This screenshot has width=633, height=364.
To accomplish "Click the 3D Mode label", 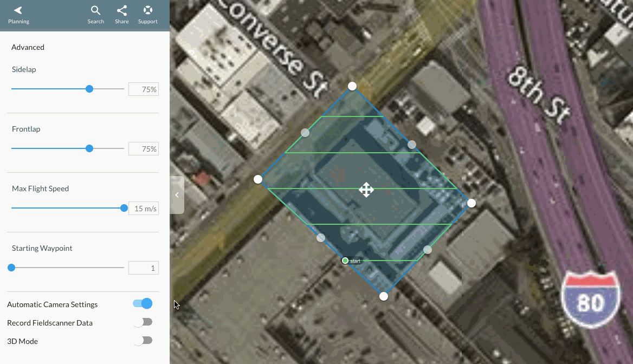I will [x=23, y=341].
